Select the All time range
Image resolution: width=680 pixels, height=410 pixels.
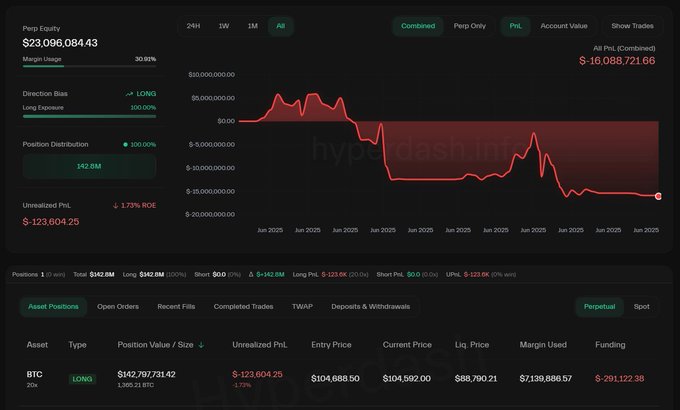[281, 26]
